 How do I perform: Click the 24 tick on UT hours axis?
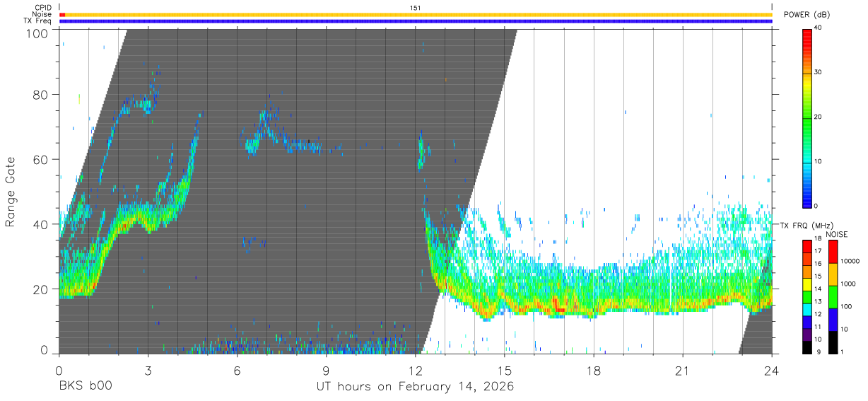point(772,371)
